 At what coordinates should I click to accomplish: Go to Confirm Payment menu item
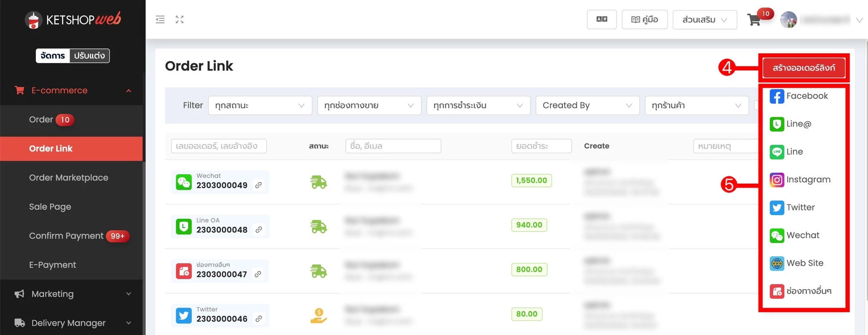66,236
